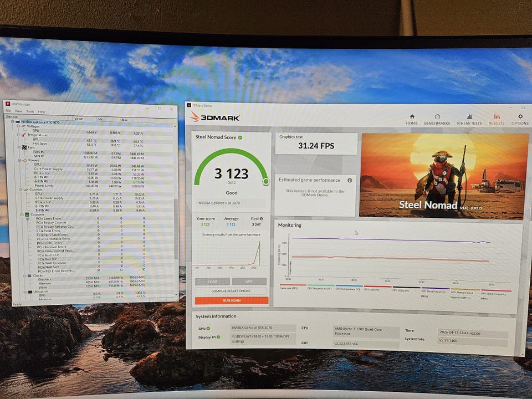Open the Options gear icon in 3DMark

520,116
